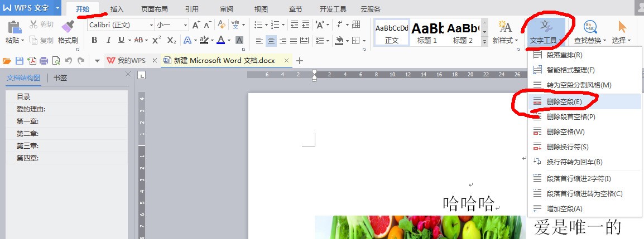The width and height of the screenshot is (644, 239).
Task: Switch to the 页面布局 tab
Action: click(x=154, y=9)
